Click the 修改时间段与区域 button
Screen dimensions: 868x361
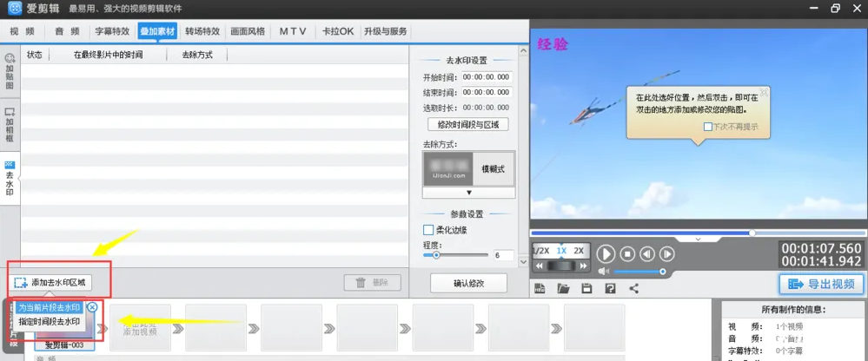[x=468, y=124]
